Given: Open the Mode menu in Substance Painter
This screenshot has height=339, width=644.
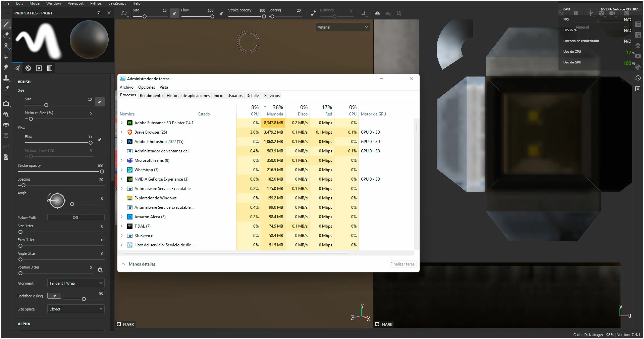Looking at the screenshot, I should 35,3.
